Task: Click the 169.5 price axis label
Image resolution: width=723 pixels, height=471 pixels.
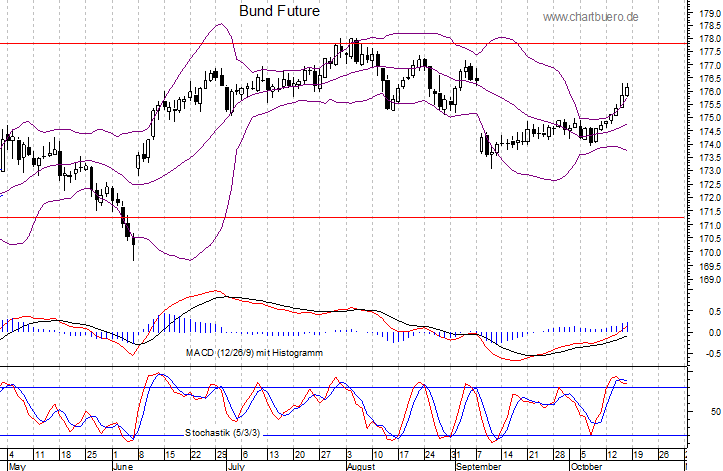Action: coord(710,267)
